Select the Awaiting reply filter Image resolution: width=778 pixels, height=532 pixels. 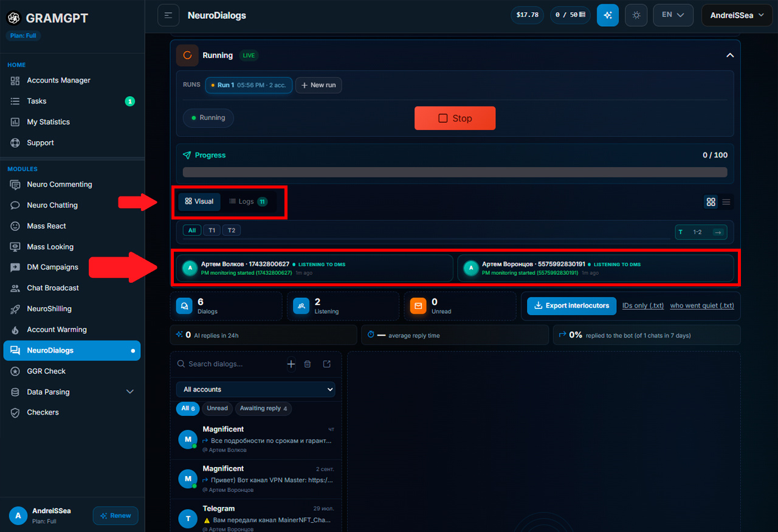coord(264,409)
